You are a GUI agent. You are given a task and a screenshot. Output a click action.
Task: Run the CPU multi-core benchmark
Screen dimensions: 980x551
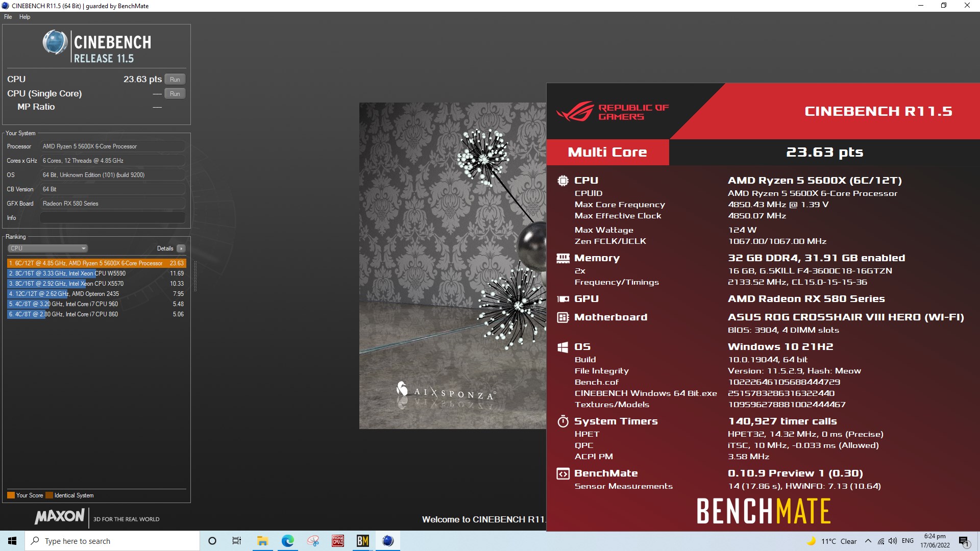point(175,79)
